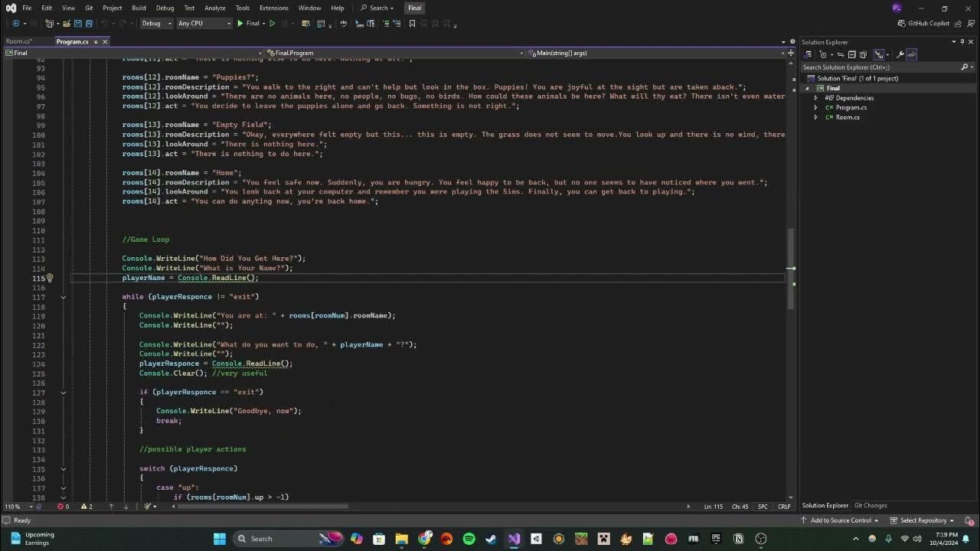Open the Any CPU platform dropdown
Viewport: 980px width, 551px height.
point(204,23)
